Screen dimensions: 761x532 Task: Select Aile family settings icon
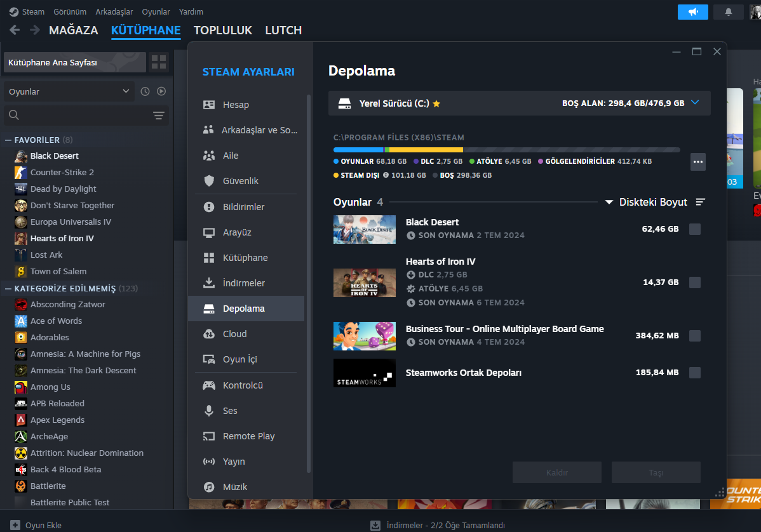pyautogui.click(x=209, y=156)
